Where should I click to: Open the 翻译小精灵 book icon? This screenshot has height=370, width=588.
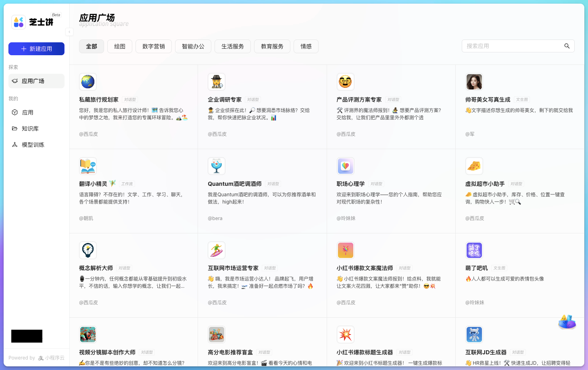point(88,166)
